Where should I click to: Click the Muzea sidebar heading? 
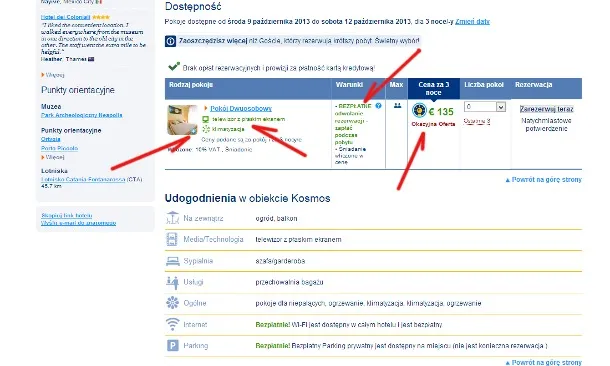click(x=51, y=106)
